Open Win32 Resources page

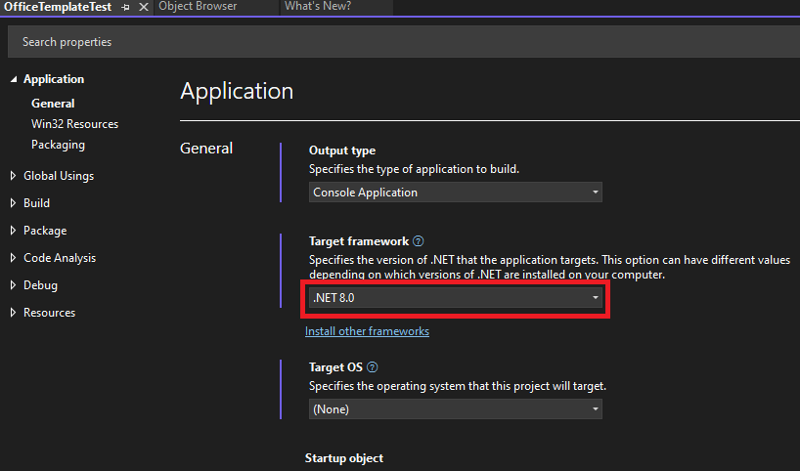(74, 124)
